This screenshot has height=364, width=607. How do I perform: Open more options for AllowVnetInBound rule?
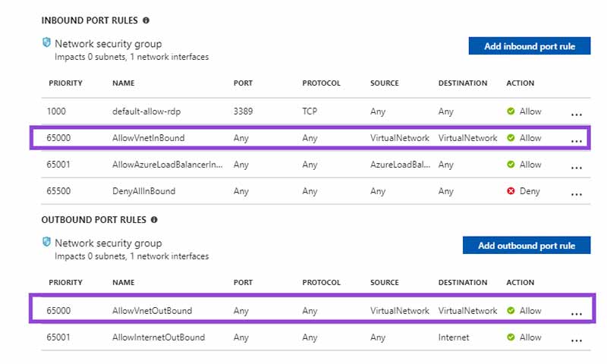pyautogui.click(x=577, y=141)
